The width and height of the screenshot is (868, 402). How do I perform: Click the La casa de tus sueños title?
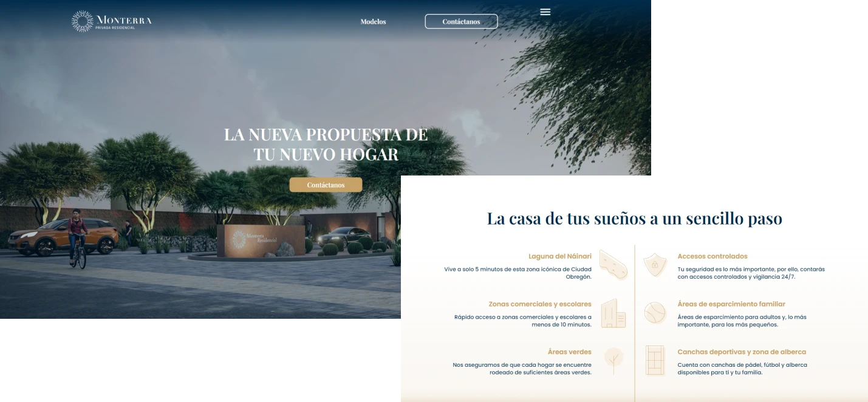(x=634, y=219)
